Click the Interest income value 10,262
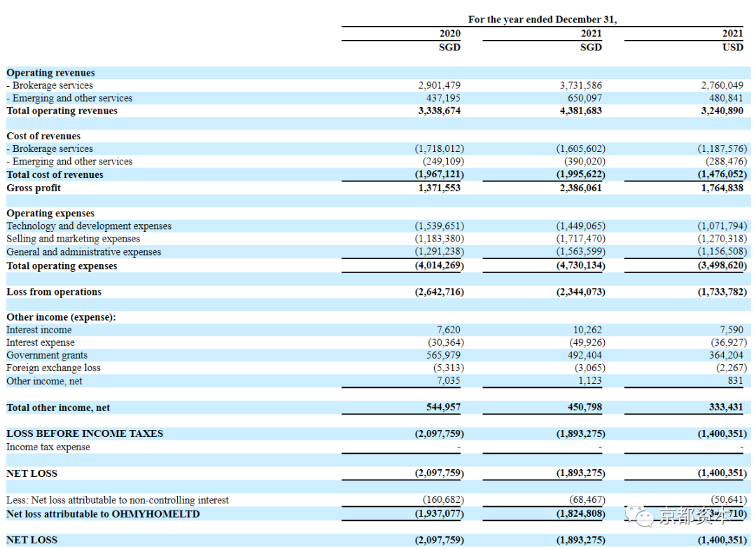Screen dimensions: 756x549 point(587,330)
